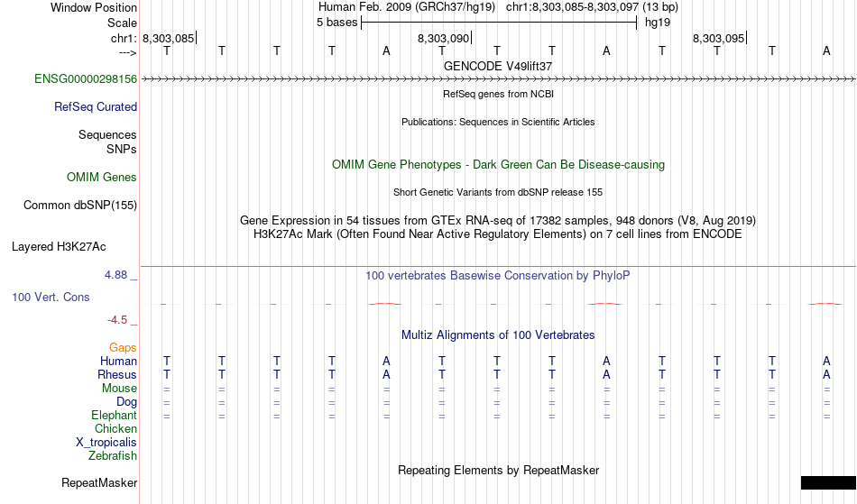Click Publications: Sequences in Scientific Articles title

498,123
